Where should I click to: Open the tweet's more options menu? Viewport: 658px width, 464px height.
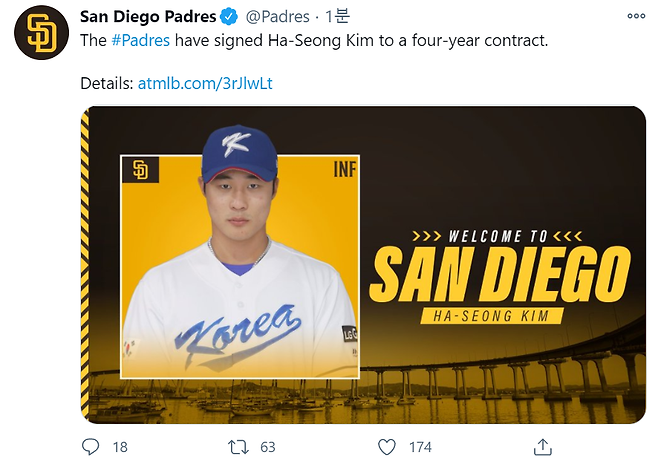635,16
